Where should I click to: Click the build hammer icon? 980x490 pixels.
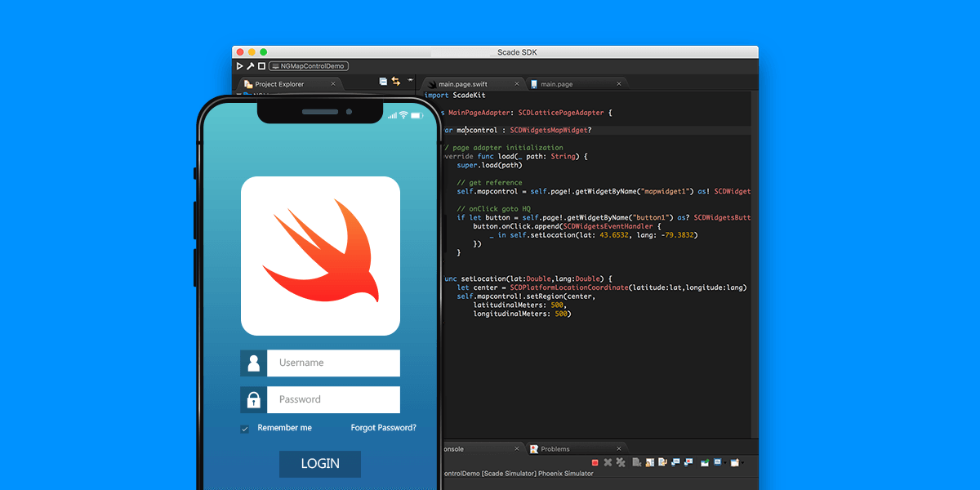(250, 66)
